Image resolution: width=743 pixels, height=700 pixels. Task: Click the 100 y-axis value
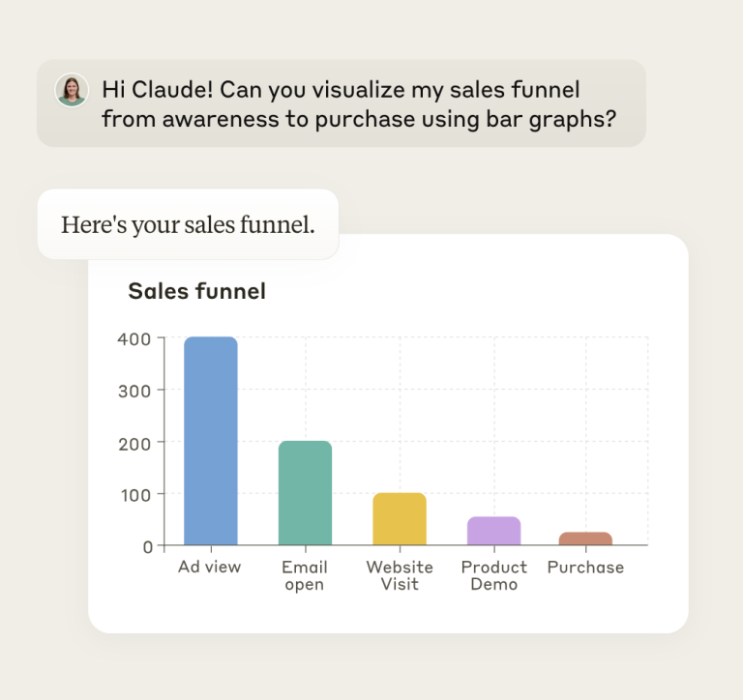click(134, 494)
